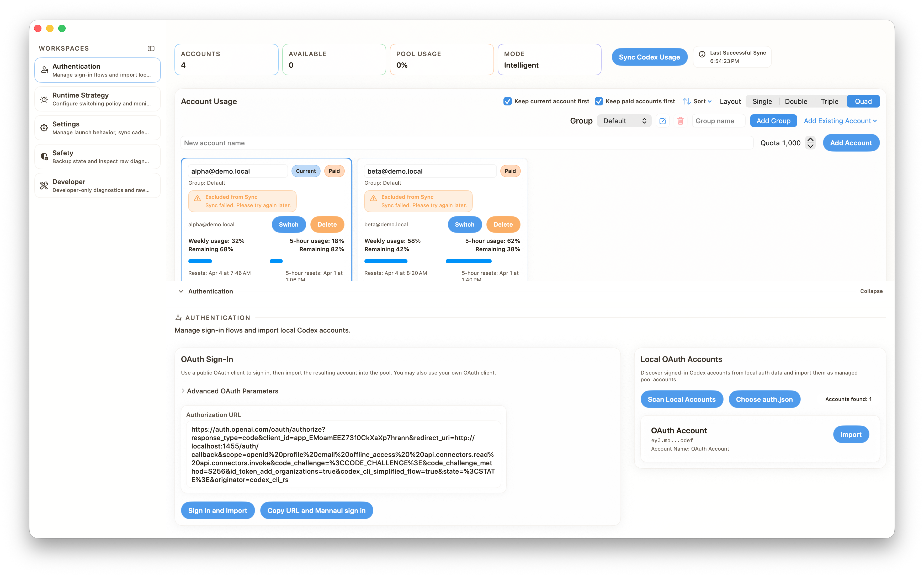Screen dimensions: 924x577
Task: Switch to beta@demo.local account
Action: [464, 225]
